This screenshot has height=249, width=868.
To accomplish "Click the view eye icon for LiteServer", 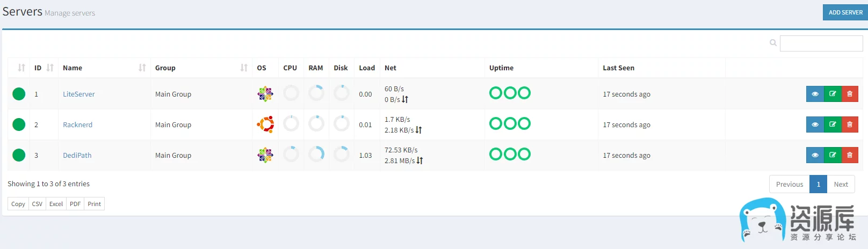I will click(x=815, y=94).
